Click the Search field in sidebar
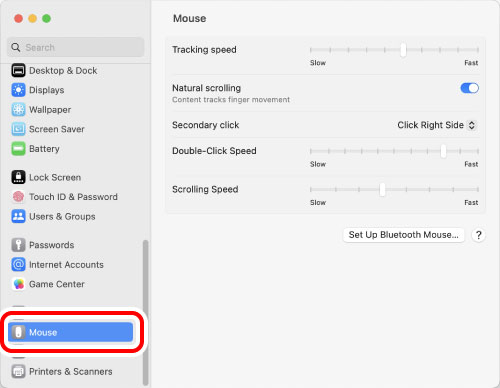500x388 pixels. coord(76,47)
